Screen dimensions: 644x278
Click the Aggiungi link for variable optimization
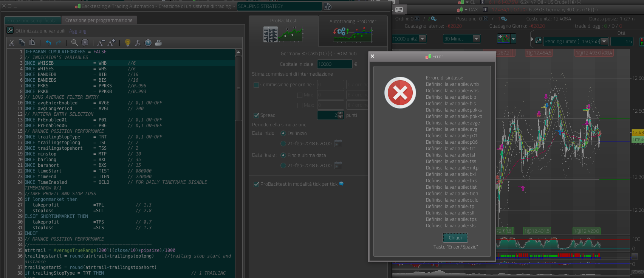point(78,31)
